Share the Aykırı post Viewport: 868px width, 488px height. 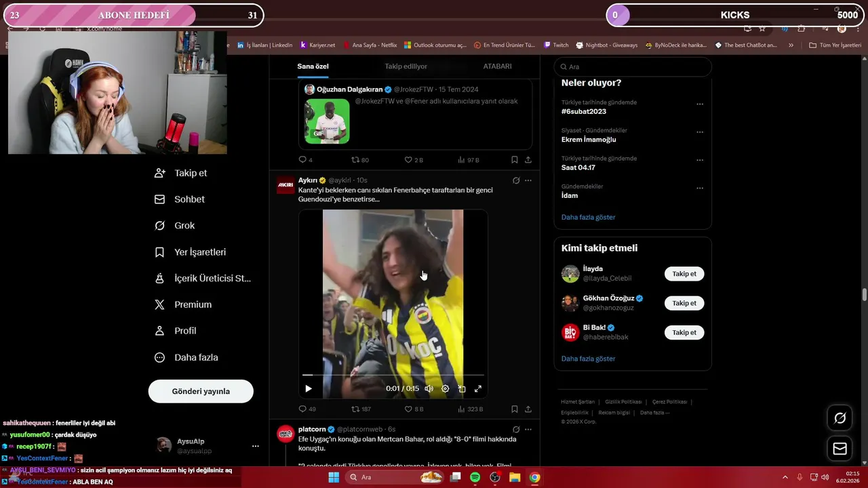pos(528,409)
